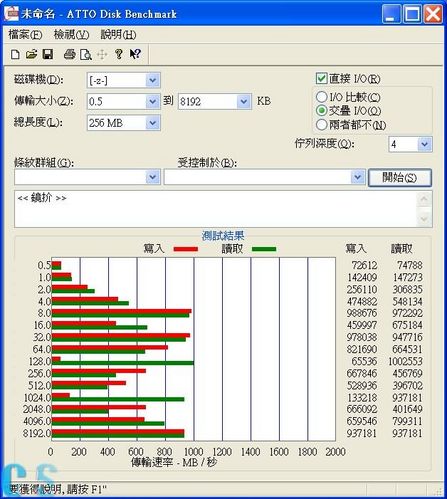
Task: Open the 說明 menu
Action: (x=118, y=34)
